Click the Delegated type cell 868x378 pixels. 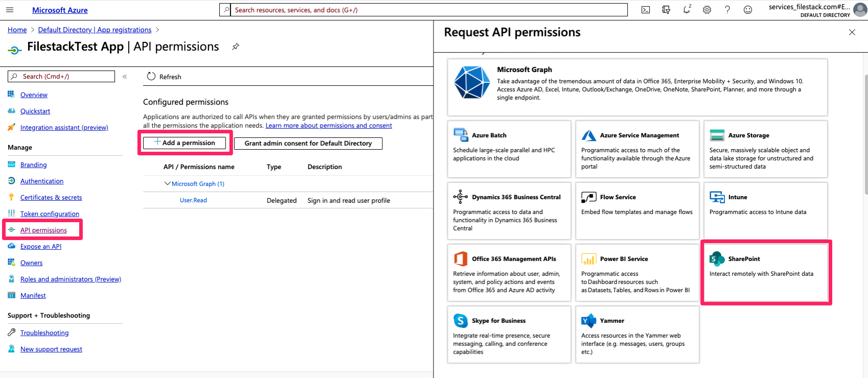282,201
